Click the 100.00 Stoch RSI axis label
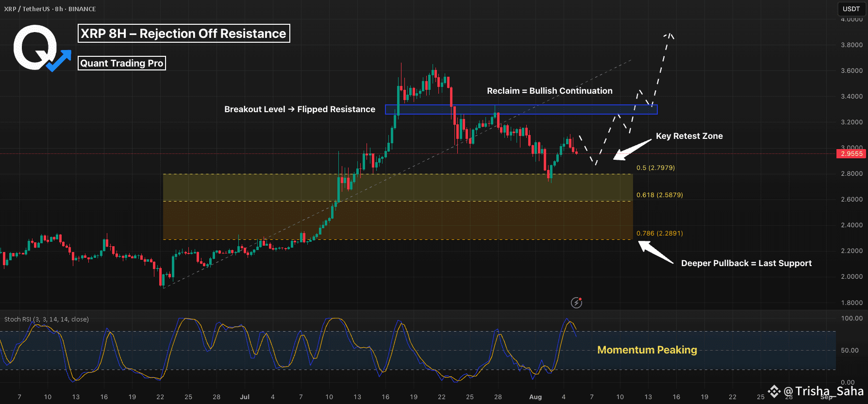 [851, 319]
